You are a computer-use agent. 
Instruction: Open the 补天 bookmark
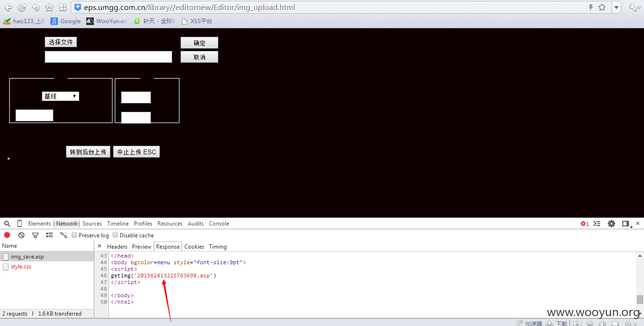155,21
